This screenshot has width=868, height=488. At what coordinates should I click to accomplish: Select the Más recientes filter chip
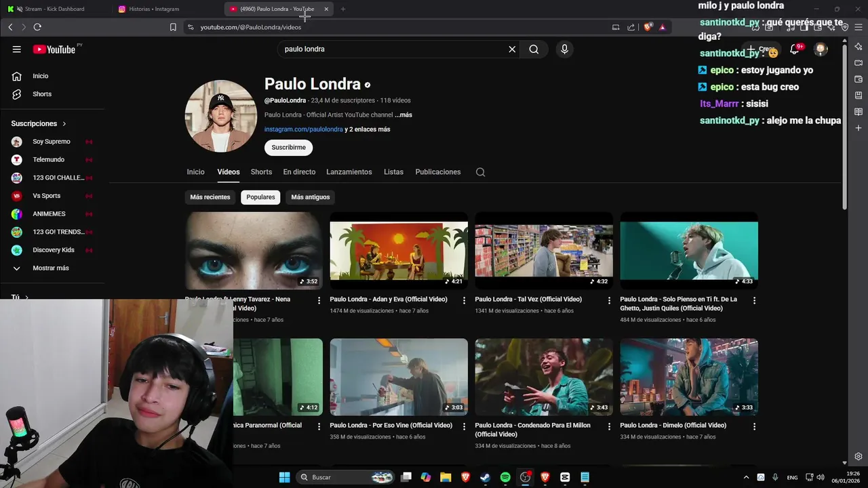tap(210, 197)
